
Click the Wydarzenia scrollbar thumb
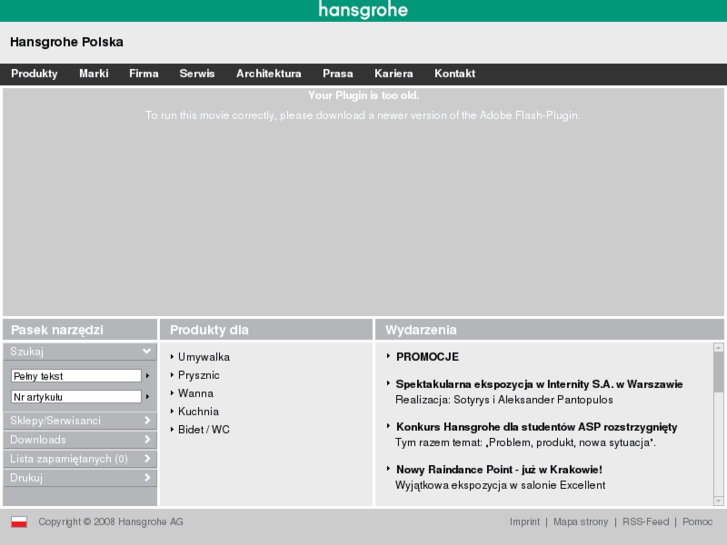tap(718, 372)
